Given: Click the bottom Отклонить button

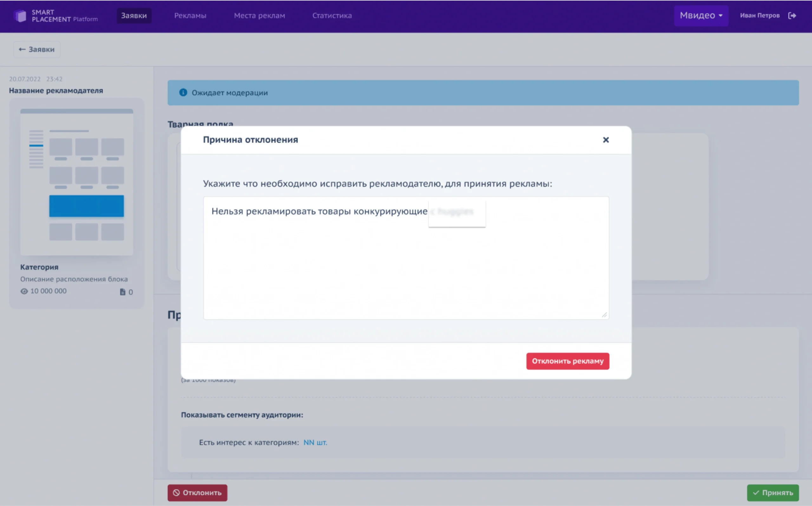Looking at the screenshot, I should 197,493.
